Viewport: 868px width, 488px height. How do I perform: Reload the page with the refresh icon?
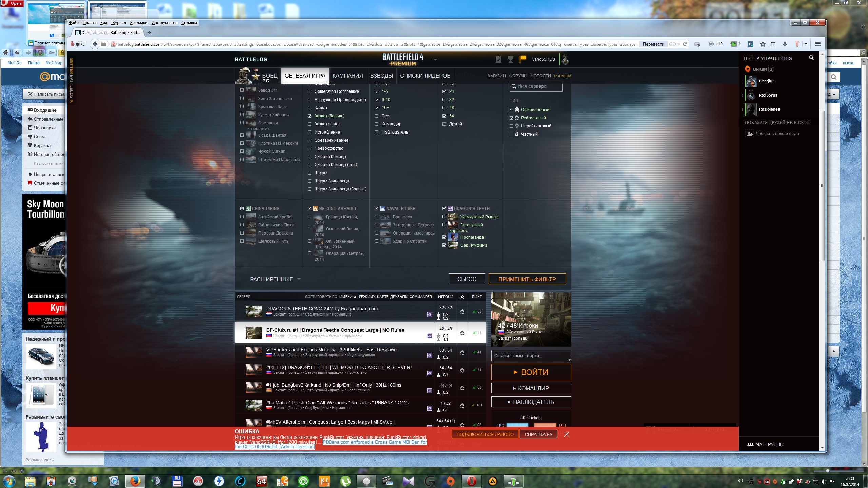click(685, 44)
